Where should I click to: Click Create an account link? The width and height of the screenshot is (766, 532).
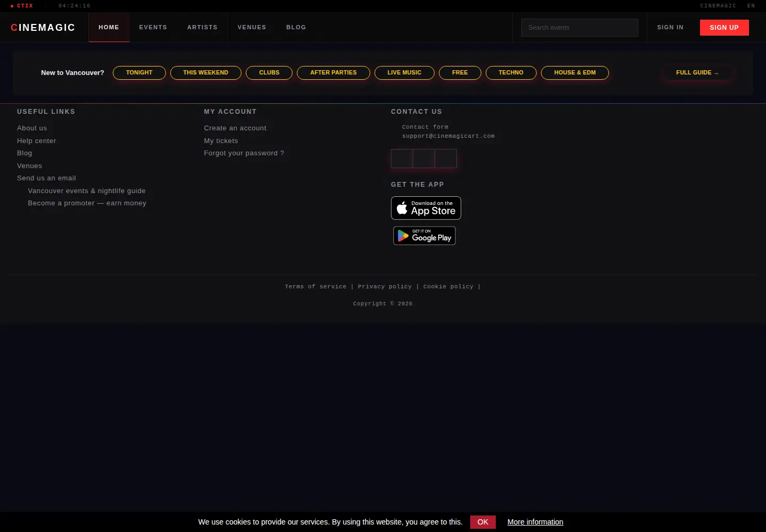(x=235, y=128)
